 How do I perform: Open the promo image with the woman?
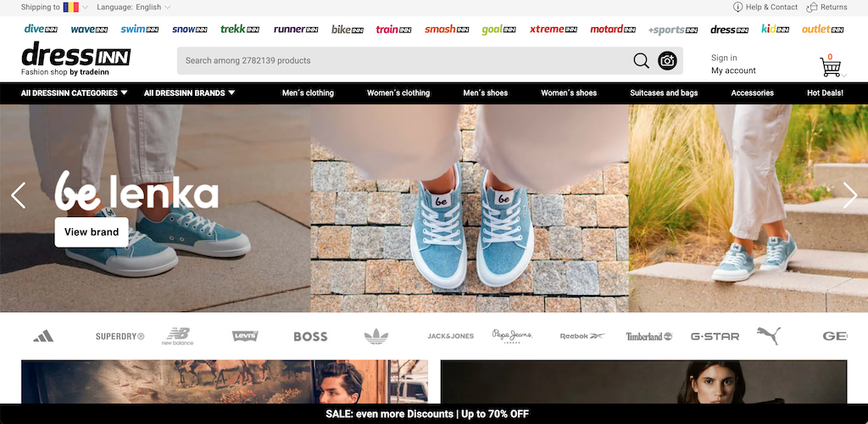click(644, 382)
